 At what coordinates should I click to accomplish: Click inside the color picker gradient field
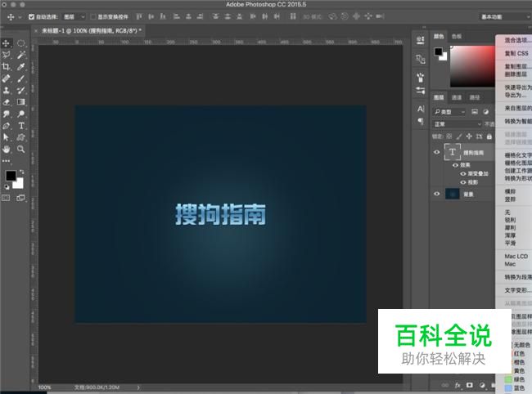pyautogui.click(x=472, y=66)
